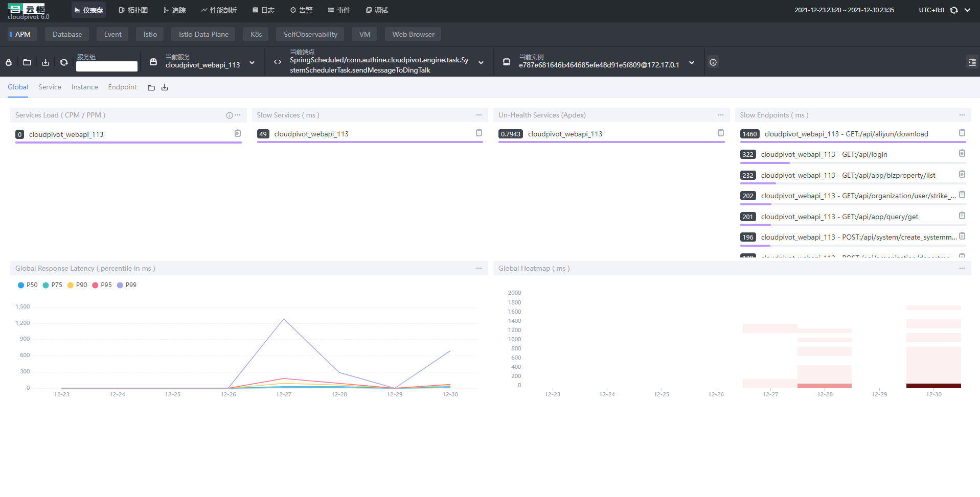The image size is (980, 497).
Task: Select the K8s dashboard button
Action: click(x=256, y=34)
